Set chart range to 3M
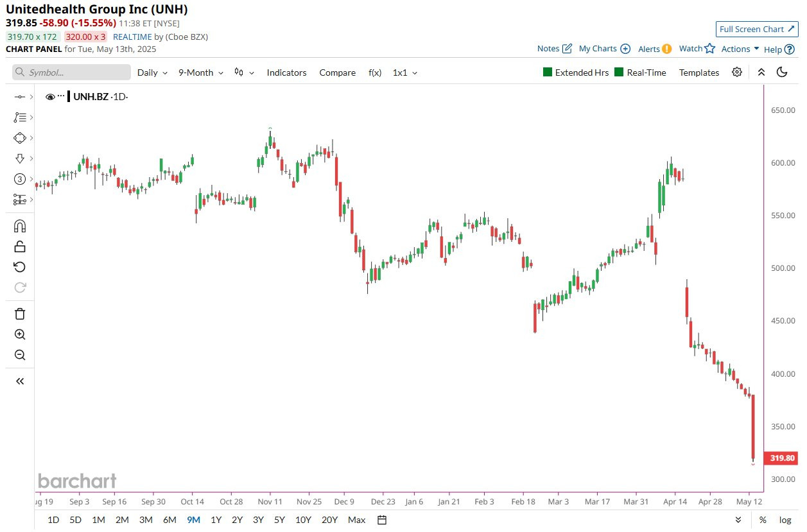 (146, 520)
